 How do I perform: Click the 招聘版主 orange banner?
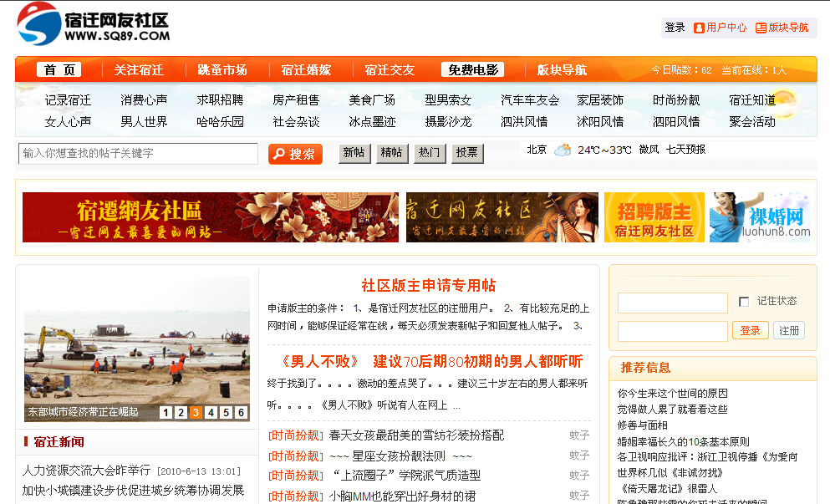[654, 217]
